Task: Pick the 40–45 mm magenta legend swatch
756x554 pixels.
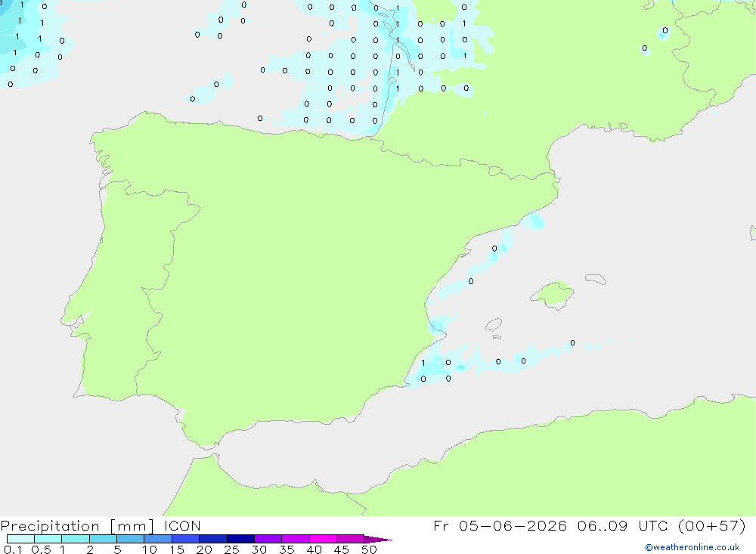Action: point(323,539)
